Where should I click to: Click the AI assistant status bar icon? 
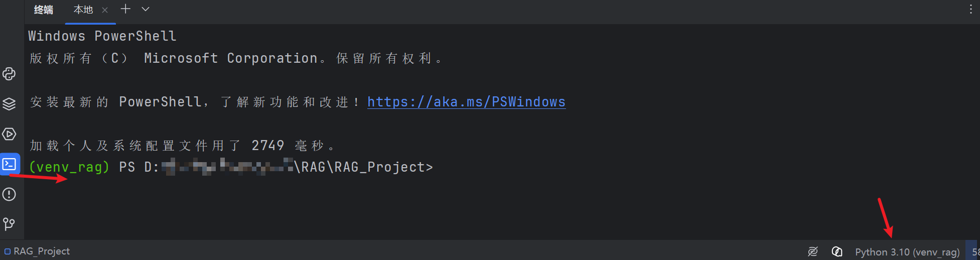pos(837,251)
